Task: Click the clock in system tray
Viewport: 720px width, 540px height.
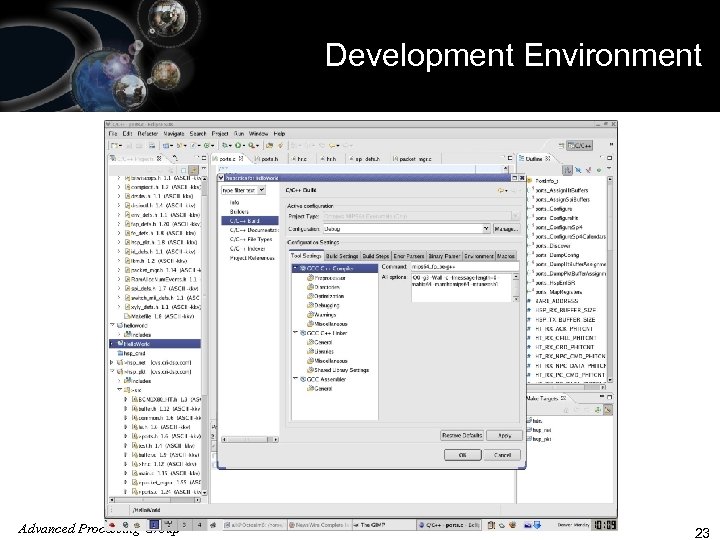Action: [x=604, y=524]
